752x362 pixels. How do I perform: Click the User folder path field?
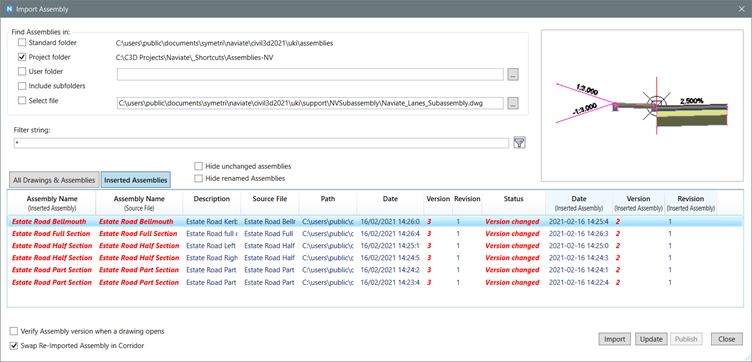tap(310, 74)
